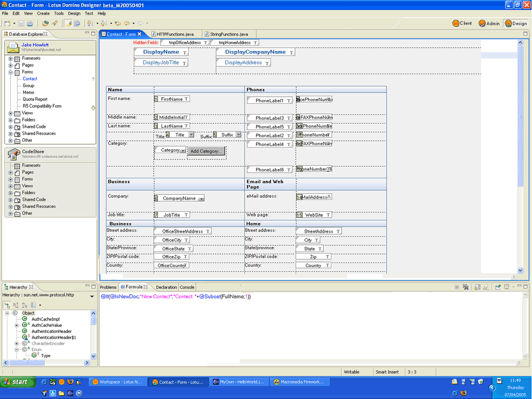Click the OfficeStreetAddress field
This screenshot has width=532, height=399.
tap(182, 231)
